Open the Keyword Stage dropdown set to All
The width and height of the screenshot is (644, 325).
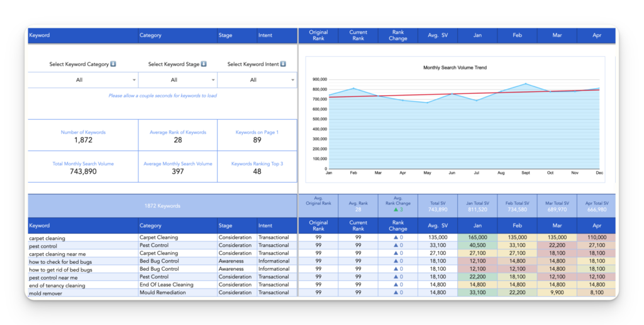(178, 80)
